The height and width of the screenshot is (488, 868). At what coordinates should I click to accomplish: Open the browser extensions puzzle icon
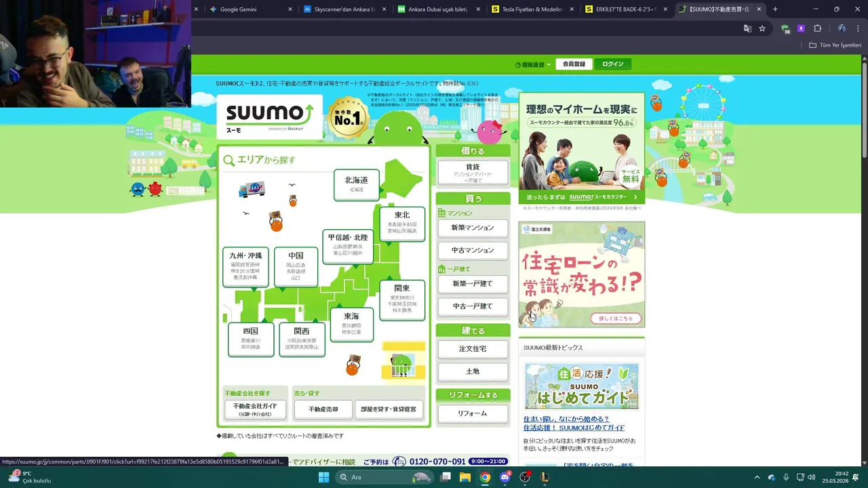point(817,28)
